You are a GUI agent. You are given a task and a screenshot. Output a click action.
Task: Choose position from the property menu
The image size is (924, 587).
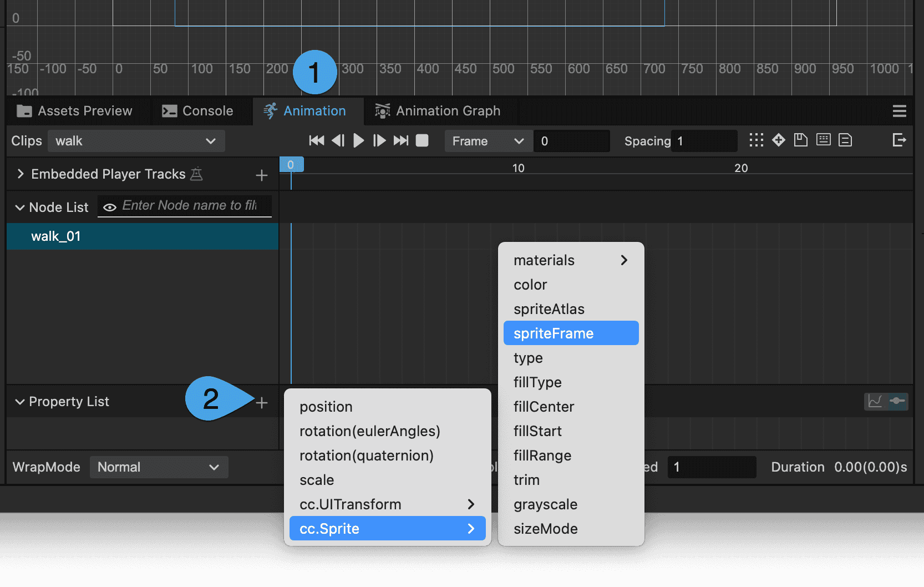(388, 407)
